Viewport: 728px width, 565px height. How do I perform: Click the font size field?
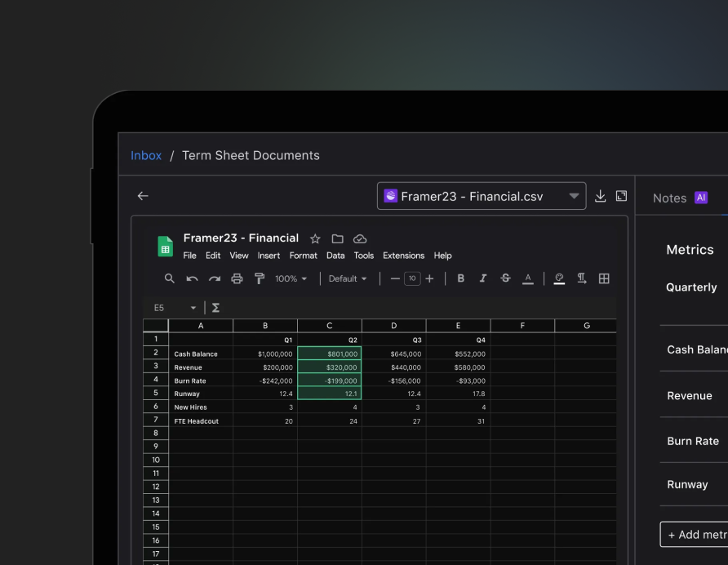(x=412, y=278)
